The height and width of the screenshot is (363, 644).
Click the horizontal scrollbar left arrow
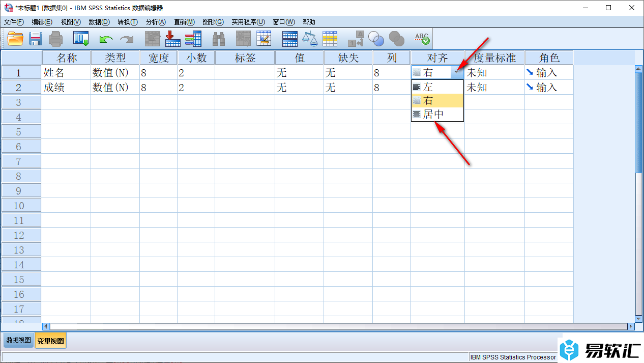tap(46, 326)
